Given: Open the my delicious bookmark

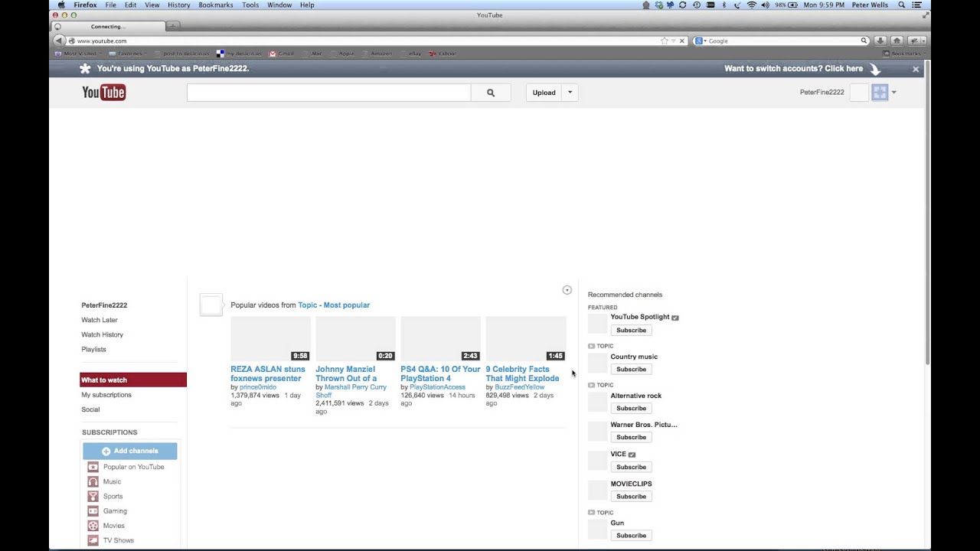Looking at the screenshot, I should 240,54.
